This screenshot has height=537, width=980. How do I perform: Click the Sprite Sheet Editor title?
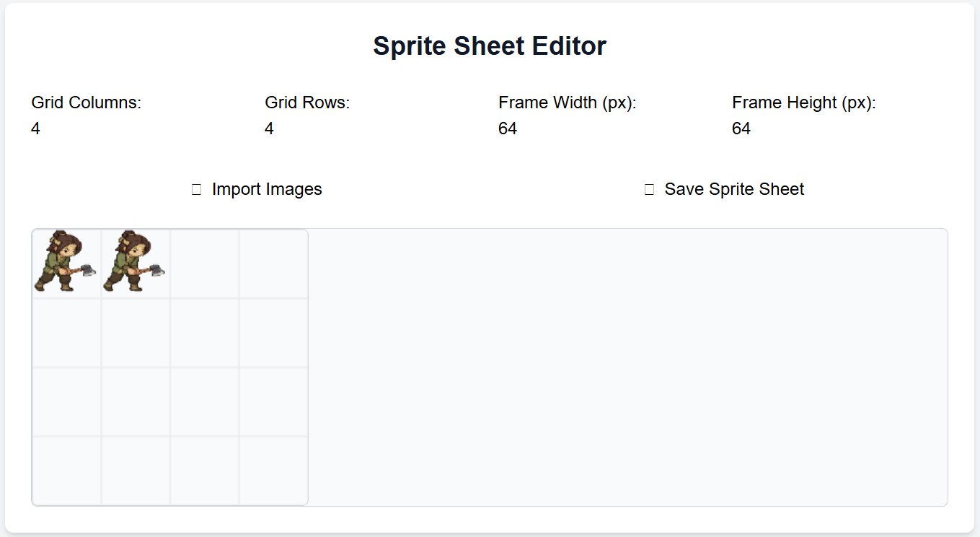coord(490,45)
